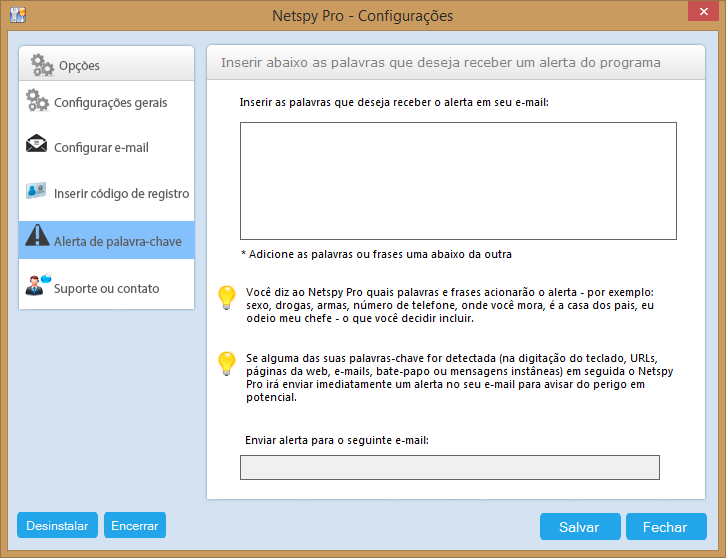Click the tip text starting 'Se alguma das suas palavras-chave'
The width and height of the screenshot is (726, 558).
click(x=460, y=377)
